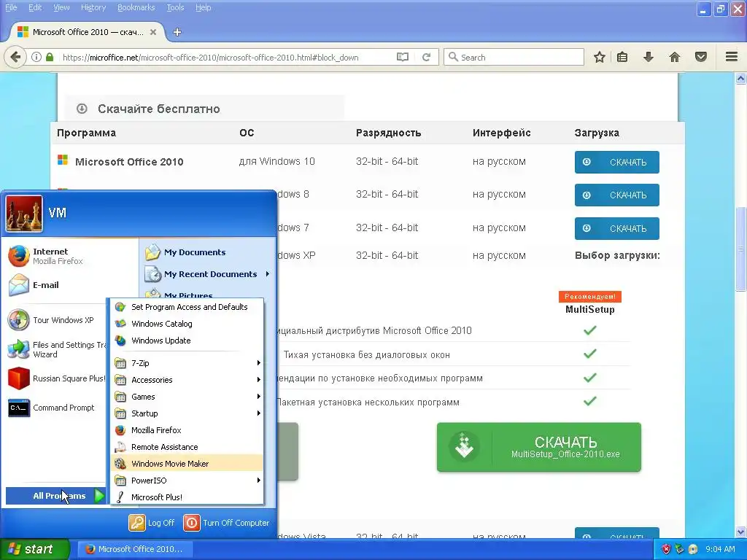Click the taskbar clock 9:04 AM
This screenshot has height=560, width=747.
pos(720,549)
